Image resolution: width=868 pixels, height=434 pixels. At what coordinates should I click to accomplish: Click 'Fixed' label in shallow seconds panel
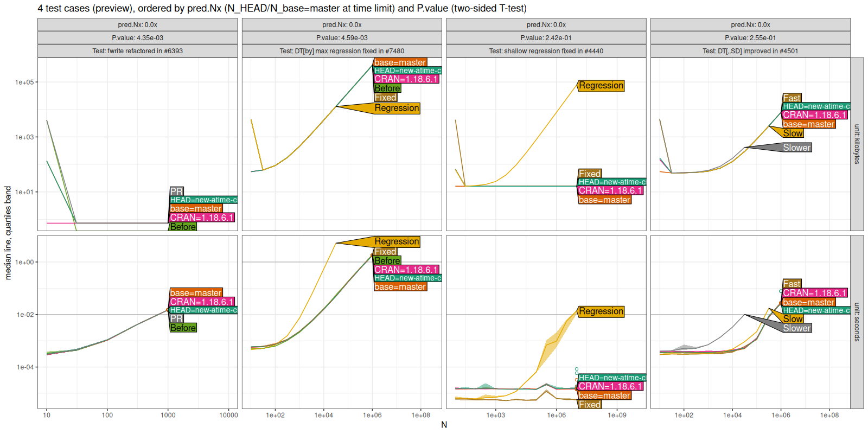pos(590,405)
